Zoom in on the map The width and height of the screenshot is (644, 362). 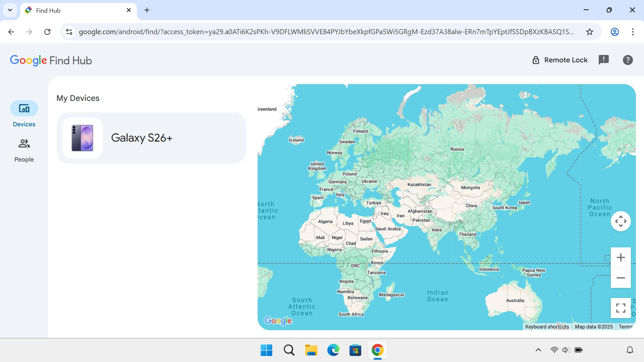[621, 257]
